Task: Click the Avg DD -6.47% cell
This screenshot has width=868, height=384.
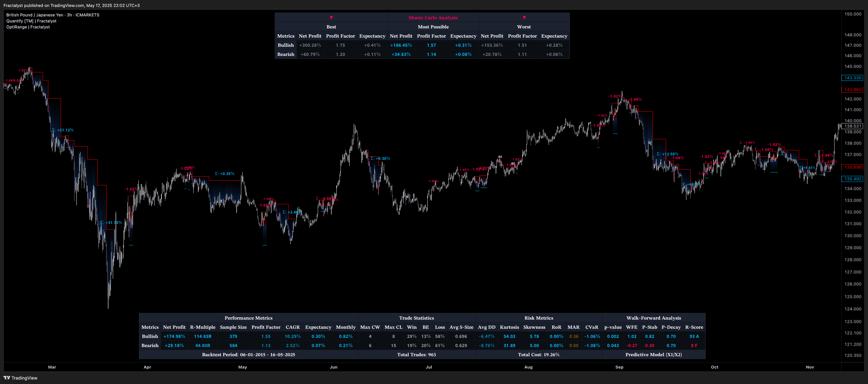Action: 486,337
